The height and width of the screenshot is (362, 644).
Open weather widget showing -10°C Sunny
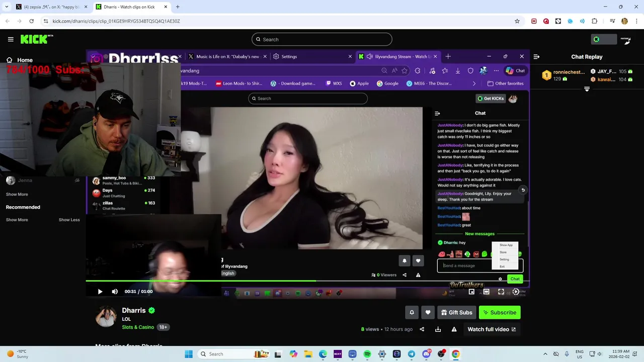(x=17, y=354)
